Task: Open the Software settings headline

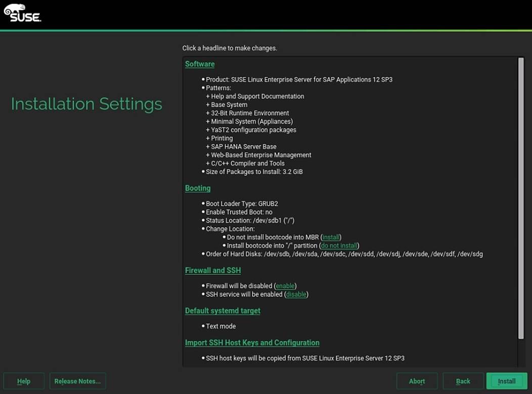Action: click(199, 64)
